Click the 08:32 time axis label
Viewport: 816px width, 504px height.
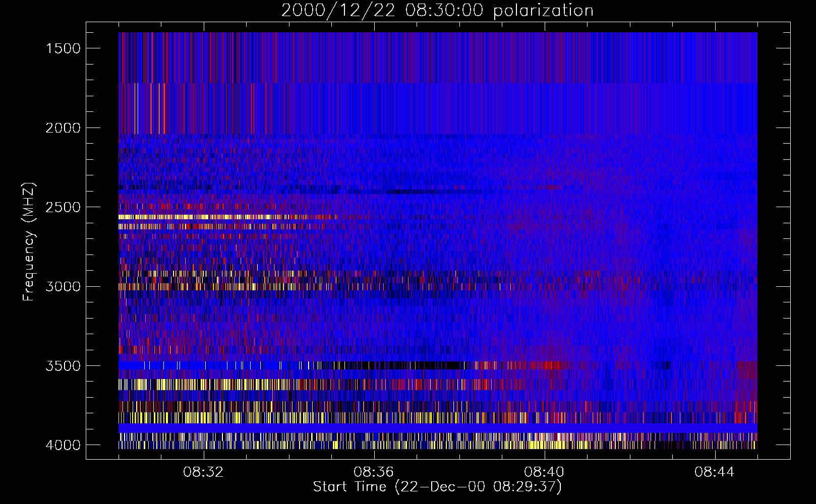203,472
